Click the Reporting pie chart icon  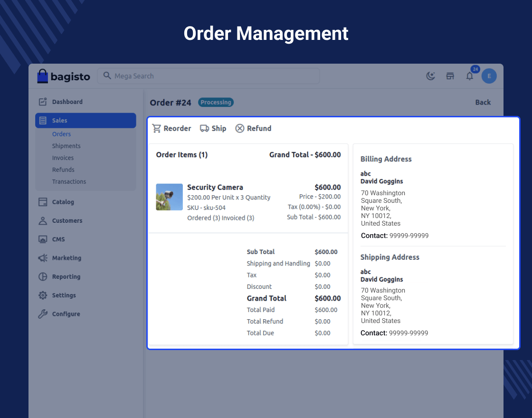pos(43,276)
